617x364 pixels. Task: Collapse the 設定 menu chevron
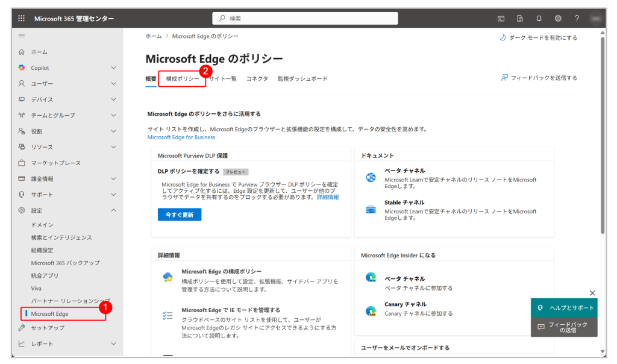coord(113,210)
